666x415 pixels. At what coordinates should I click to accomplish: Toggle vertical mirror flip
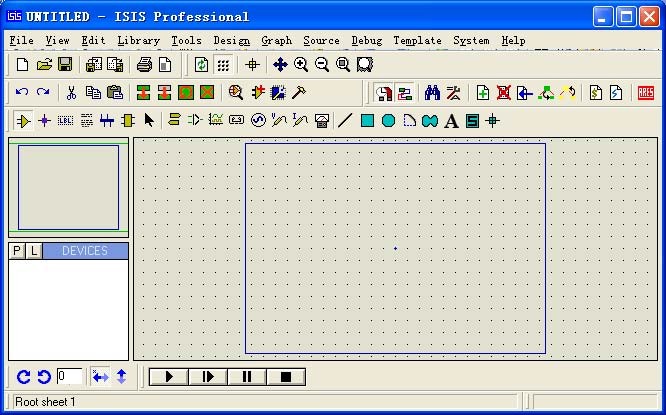coord(121,377)
